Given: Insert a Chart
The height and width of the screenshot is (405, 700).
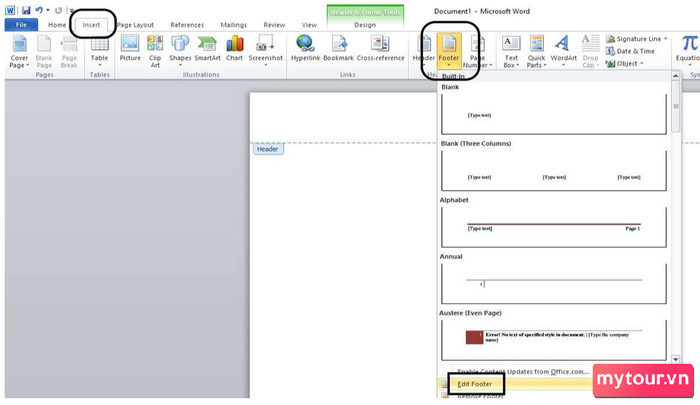Looking at the screenshot, I should (x=234, y=49).
